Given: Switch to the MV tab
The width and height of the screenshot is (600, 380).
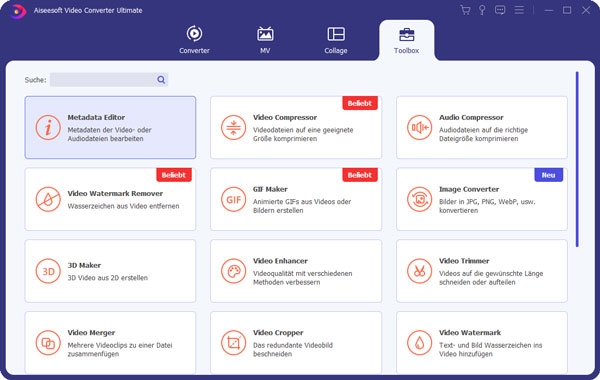Looking at the screenshot, I should click(x=265, y=40).
